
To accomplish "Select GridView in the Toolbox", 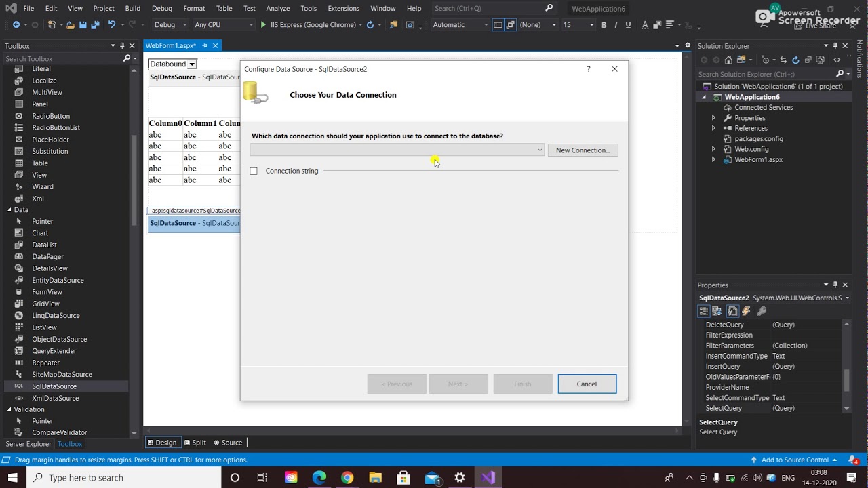I will 45,304.
